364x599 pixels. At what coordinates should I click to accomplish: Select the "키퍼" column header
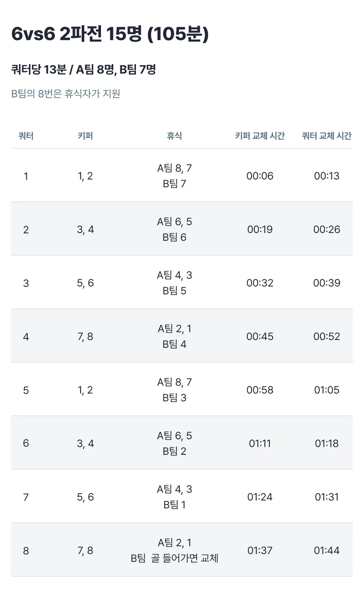pos(85,136)
